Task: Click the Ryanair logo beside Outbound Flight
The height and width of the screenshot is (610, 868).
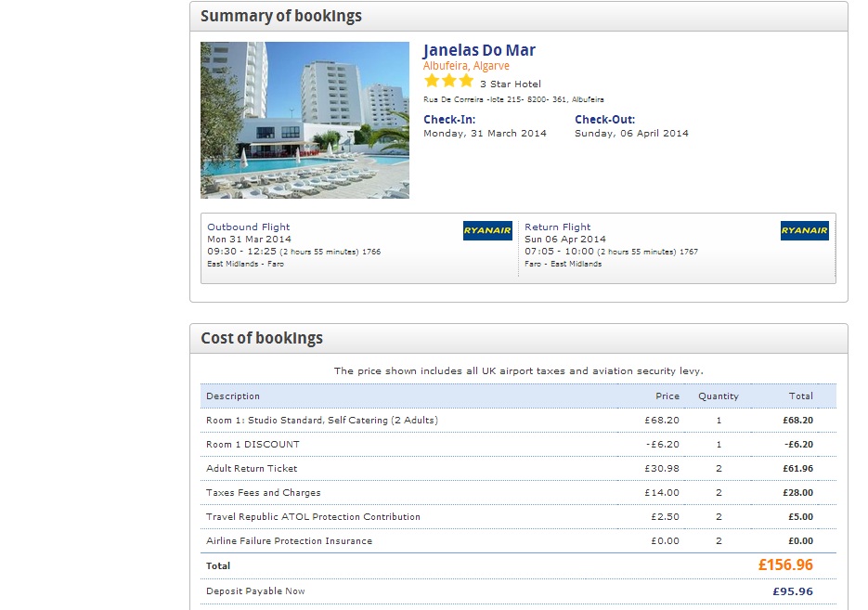Action: [x=487, y=231]
